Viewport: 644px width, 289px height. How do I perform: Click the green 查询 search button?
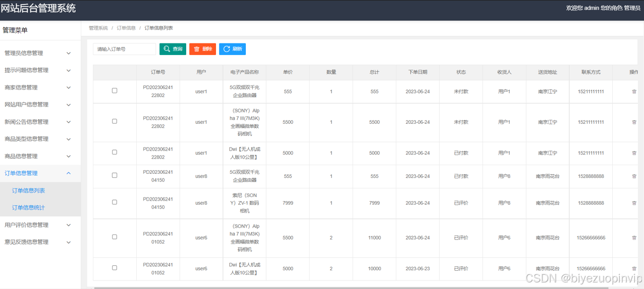[x=173, y=49]
